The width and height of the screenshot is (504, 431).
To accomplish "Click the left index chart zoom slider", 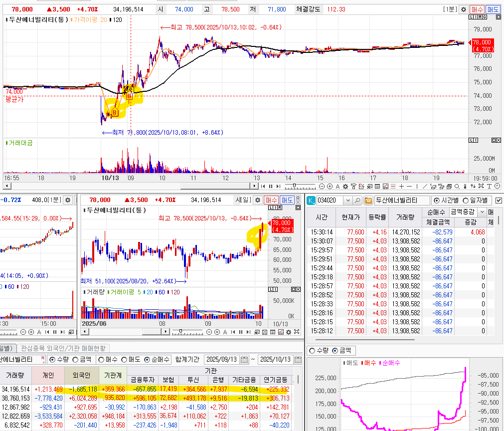I will point(8,332).
